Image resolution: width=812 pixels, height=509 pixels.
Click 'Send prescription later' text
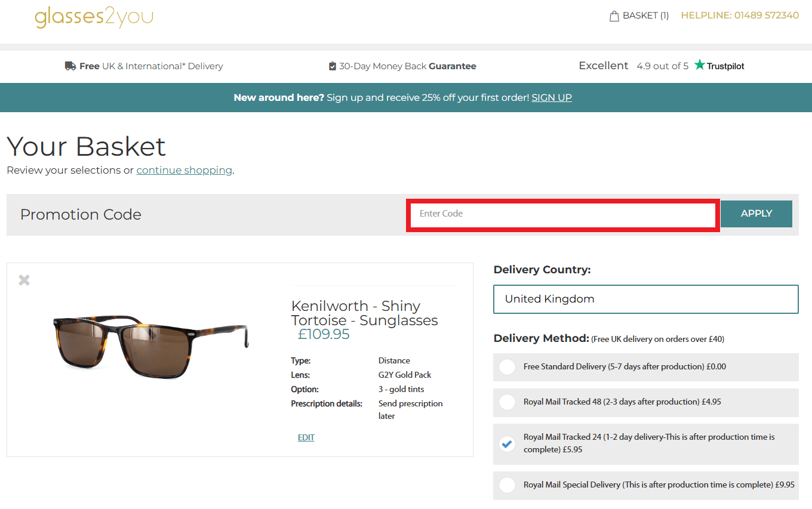coord(411,410)
